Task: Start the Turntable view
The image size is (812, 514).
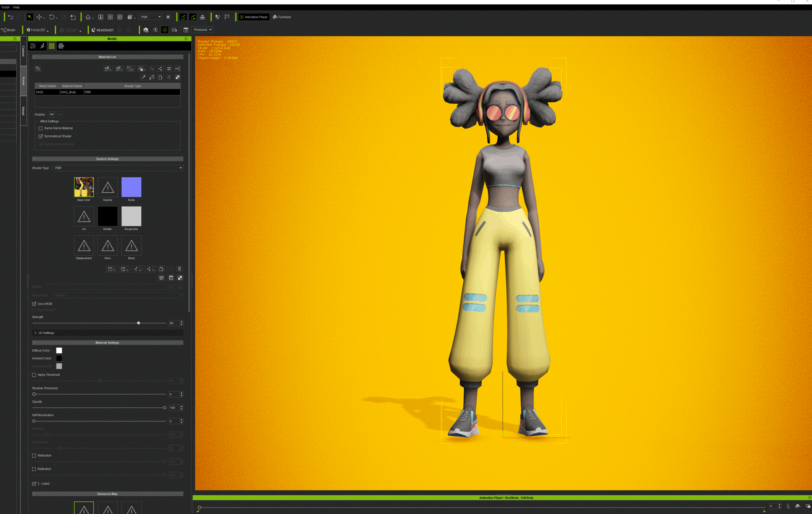Action: (282, 17)
